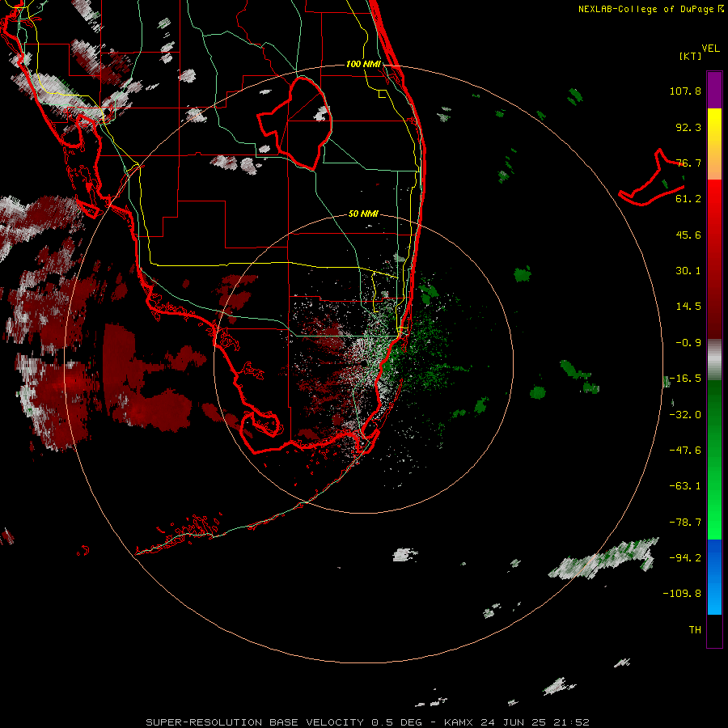Select the 107.8 value on the velocity scale

click(685, 91)
